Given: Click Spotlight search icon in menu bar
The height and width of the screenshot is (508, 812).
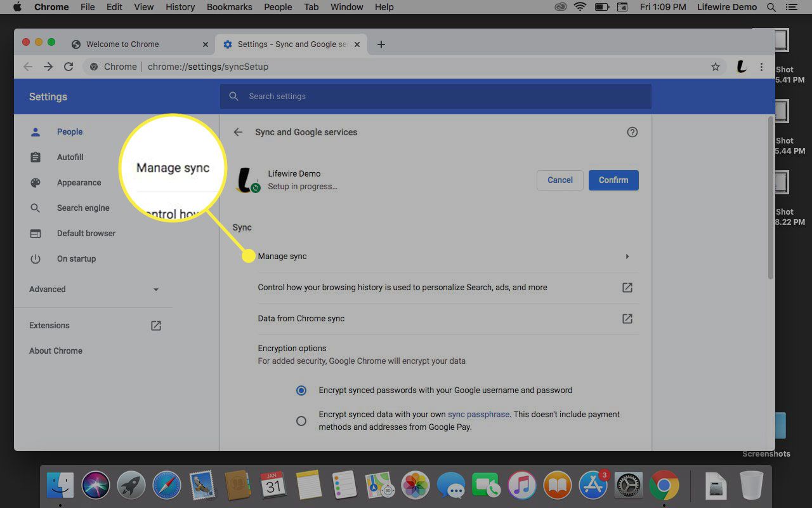Looking at the screenshot, I should tap(771, 7).
